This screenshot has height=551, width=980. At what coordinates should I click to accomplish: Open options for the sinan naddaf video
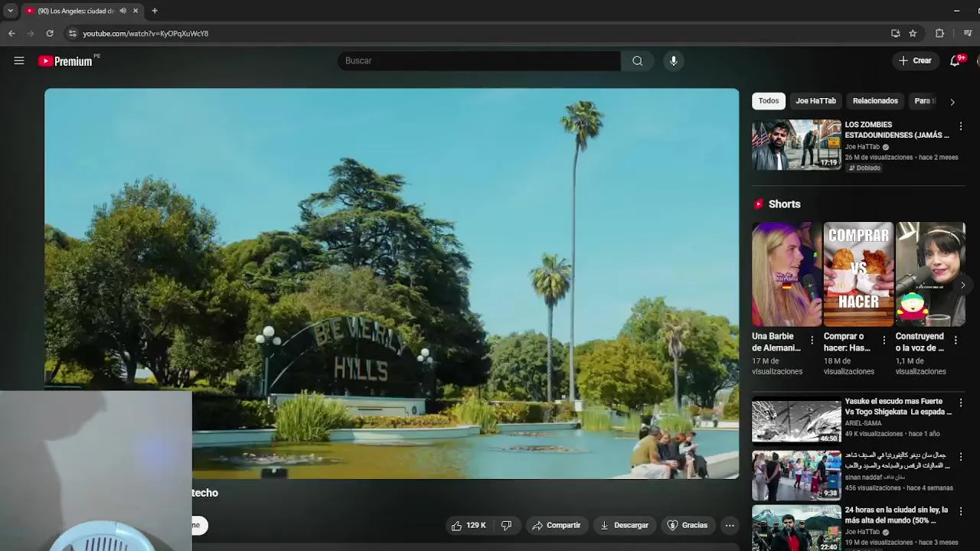(x=961, y=458)
